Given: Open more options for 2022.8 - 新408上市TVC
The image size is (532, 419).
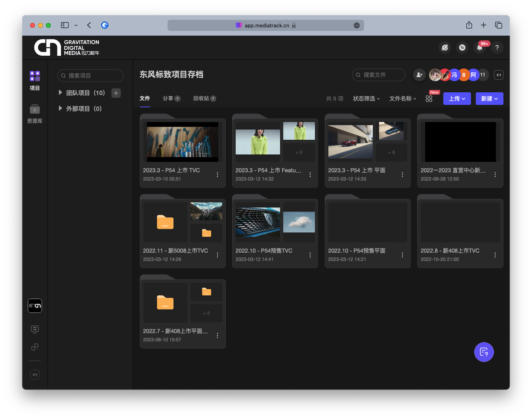Looking at the screenshot, I should [495, 255].
